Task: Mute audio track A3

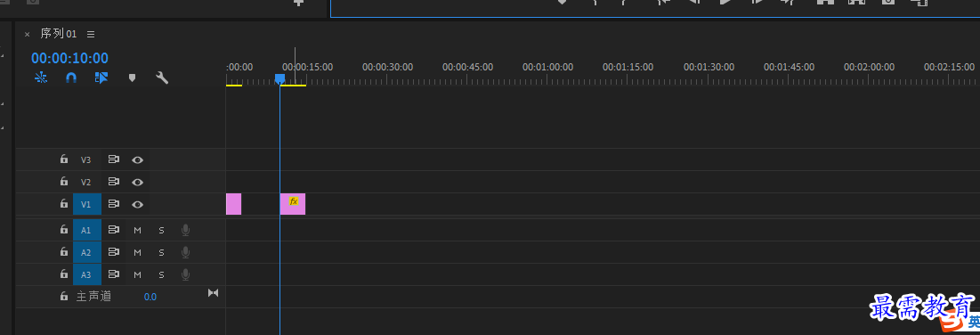Action: coord(137,274)
